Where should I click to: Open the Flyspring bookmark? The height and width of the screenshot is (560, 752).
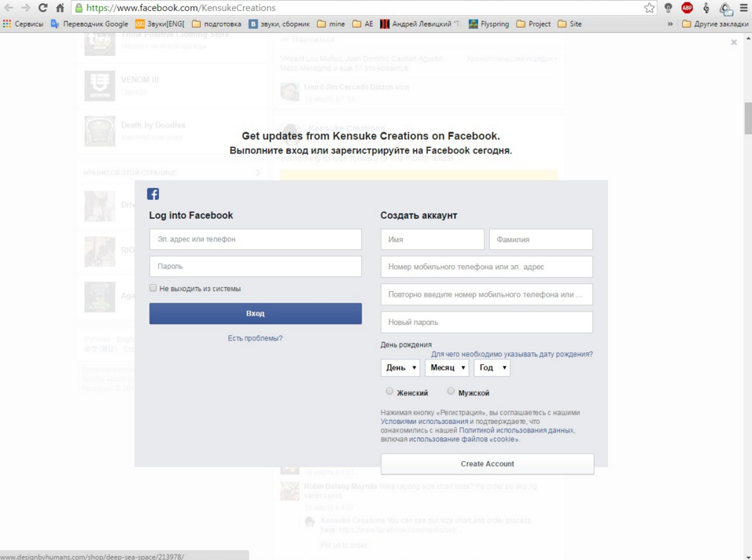click(488, 24)
